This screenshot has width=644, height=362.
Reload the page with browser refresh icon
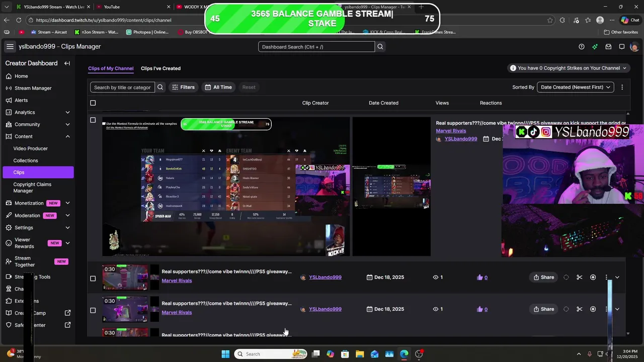click(19, 20)
